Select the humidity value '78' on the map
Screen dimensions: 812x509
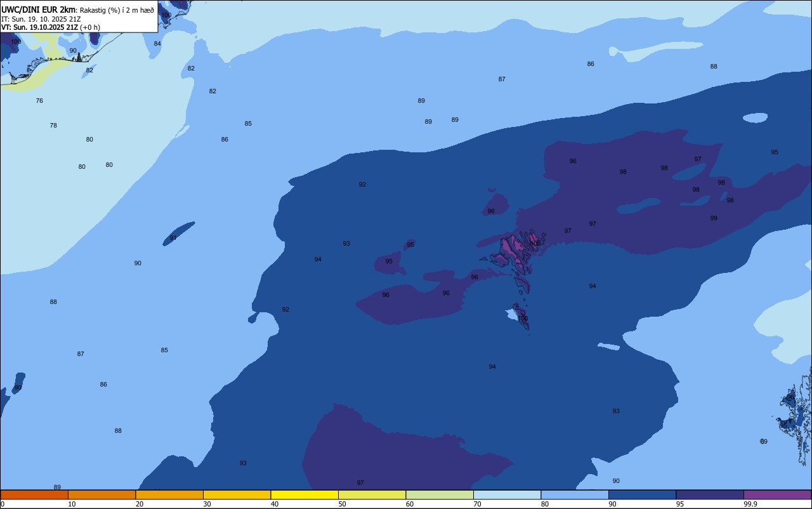53,126
